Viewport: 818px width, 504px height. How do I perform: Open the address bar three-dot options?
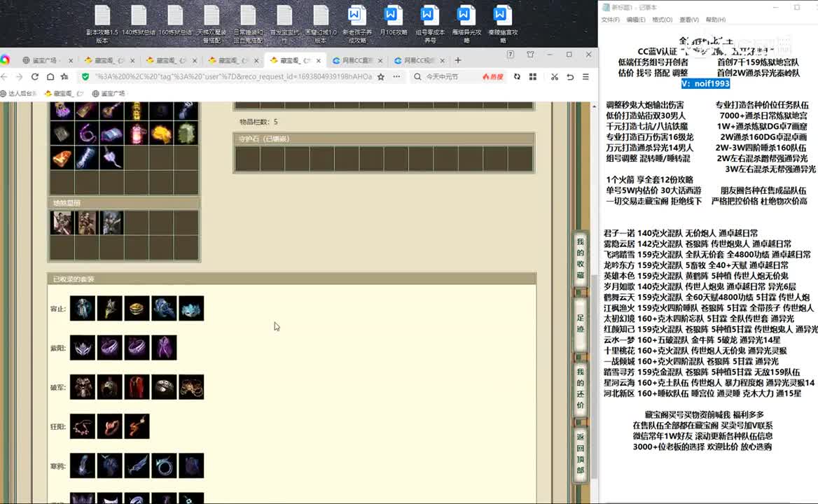point(396,76)
